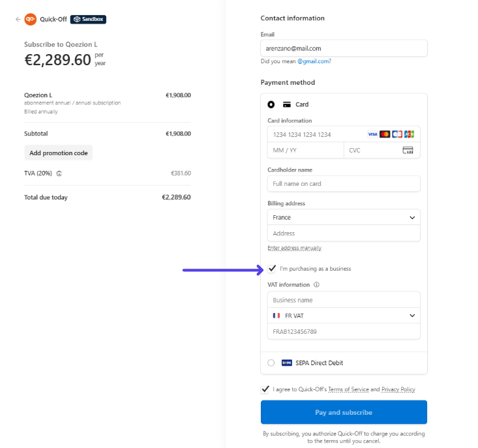This screenshot has width=478, height=448.
Task: Click the VAT information info icon
Action: coord(316,285)
